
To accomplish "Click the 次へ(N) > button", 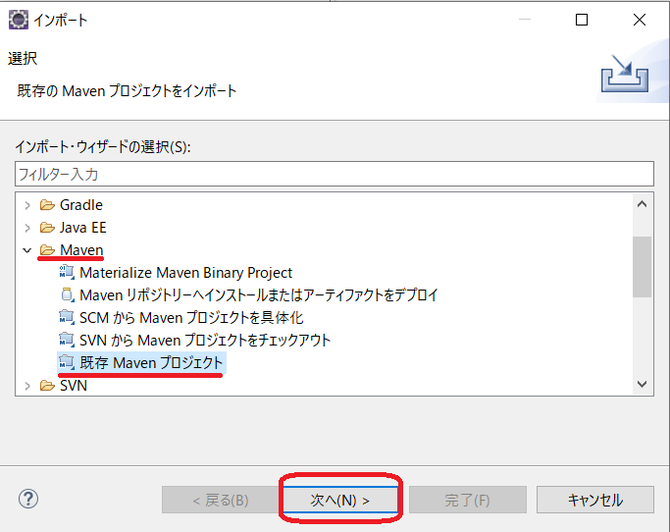I will point(340,500).
